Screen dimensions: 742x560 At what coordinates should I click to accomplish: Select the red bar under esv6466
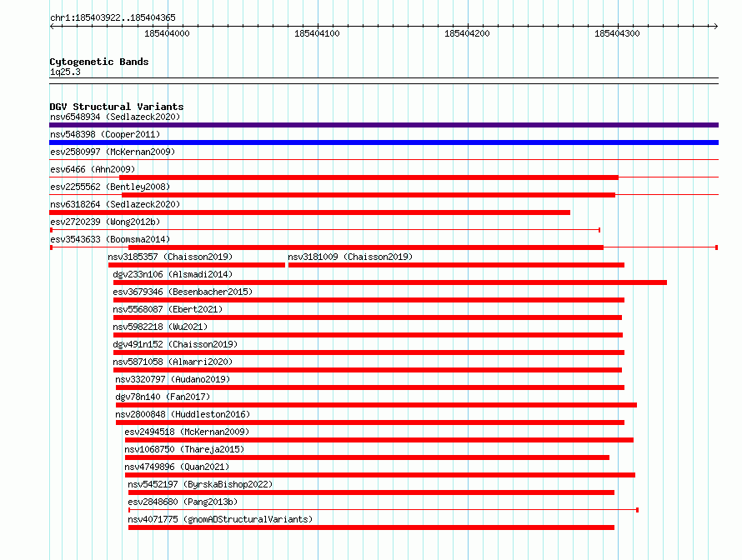point(368,177)
